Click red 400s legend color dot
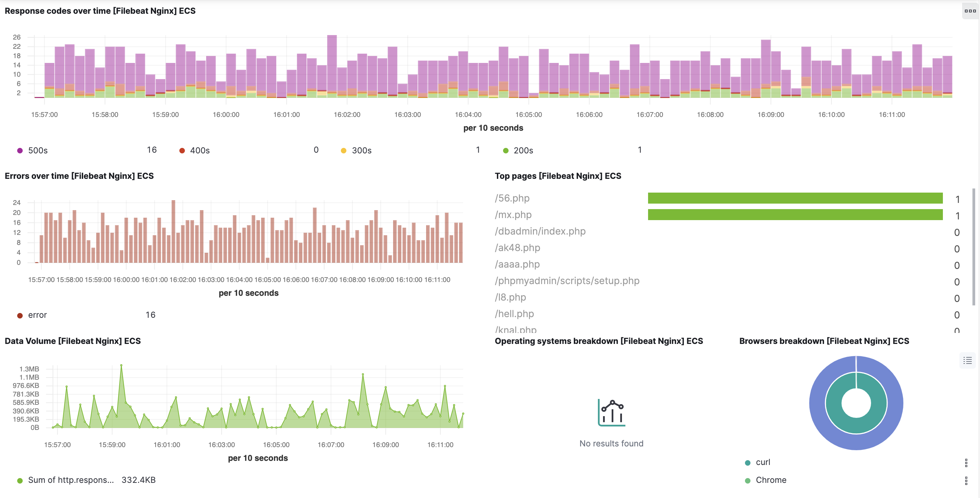 click(x=182, y=151)
